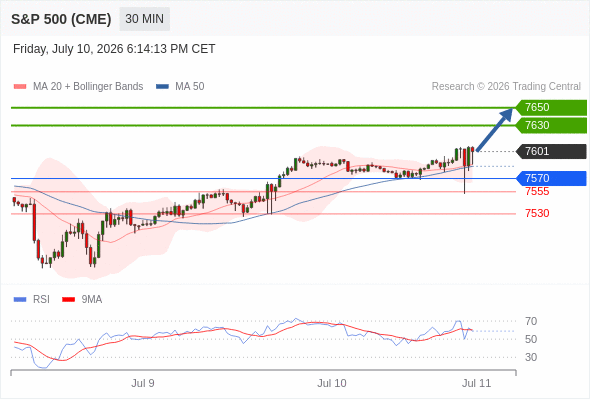Click the red 7530 support label
Image resolution: width=590 pixels, height=400 pixels.
click(x=537, y=213)
